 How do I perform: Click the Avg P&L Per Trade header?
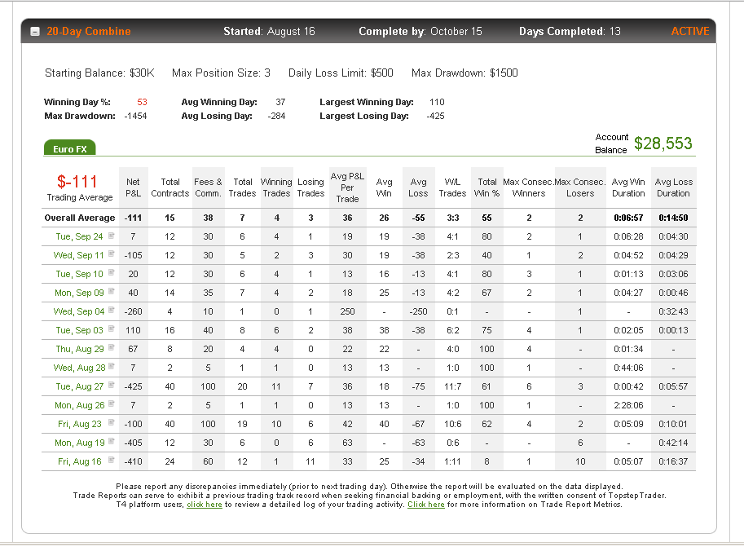coord(347,187)
